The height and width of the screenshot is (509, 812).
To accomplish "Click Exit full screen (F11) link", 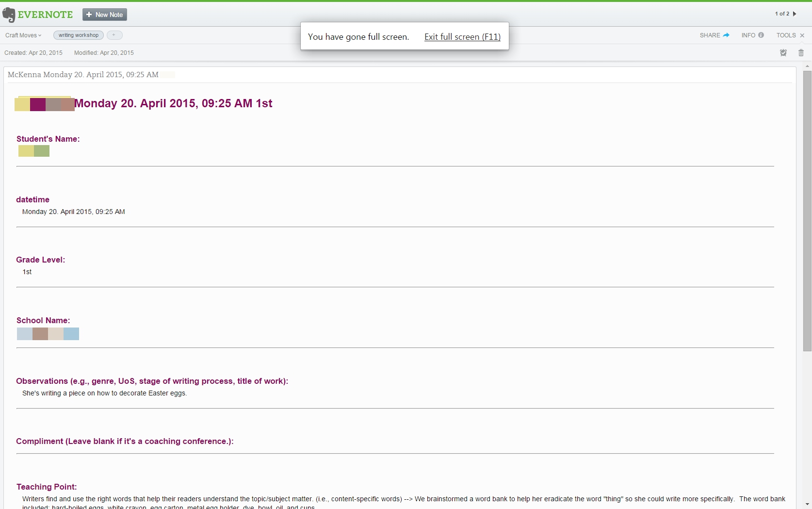I will point(462,37).
